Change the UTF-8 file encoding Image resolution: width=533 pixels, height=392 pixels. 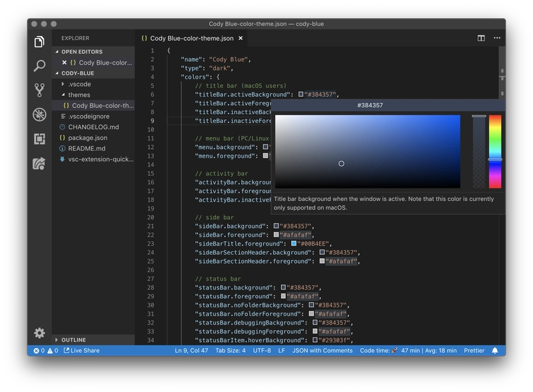tap(262, 351)
